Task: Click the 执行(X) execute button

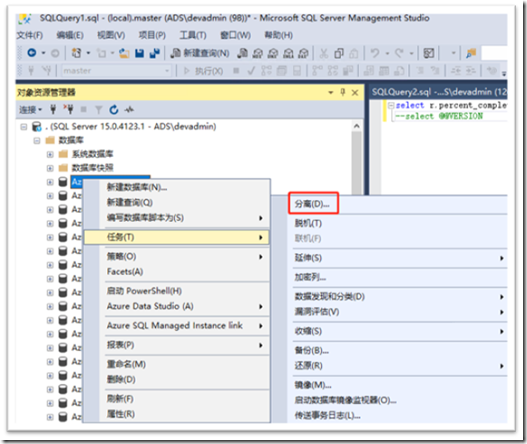Action: pyautogui.click(x=203, y=71)
